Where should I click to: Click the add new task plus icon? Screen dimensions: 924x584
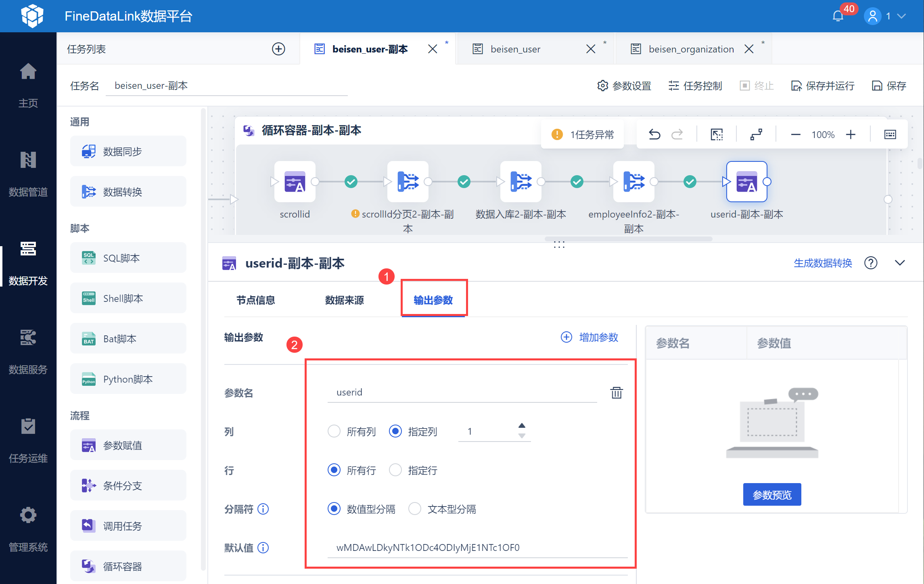click(x=278, y=49)
